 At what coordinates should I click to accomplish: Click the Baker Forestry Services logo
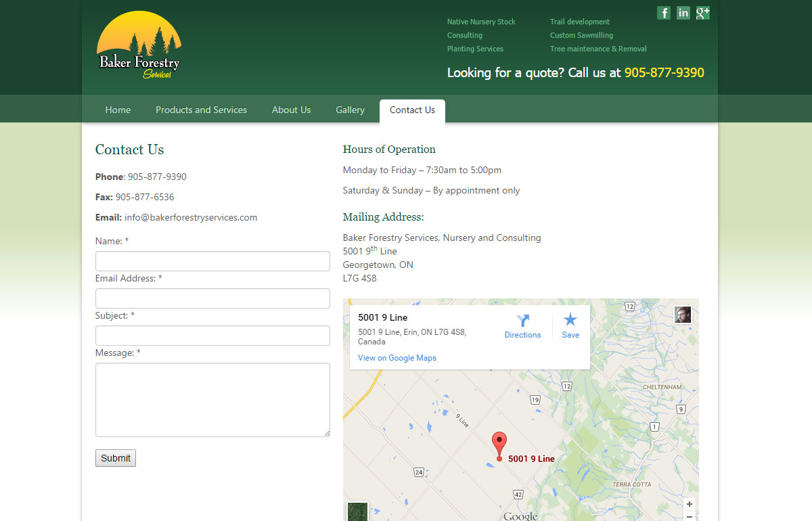coord(139,45)
